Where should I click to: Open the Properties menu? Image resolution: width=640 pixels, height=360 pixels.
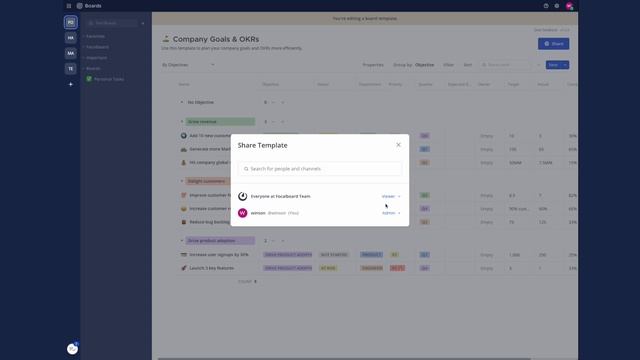pyautogui.click(x=373, y=65)
